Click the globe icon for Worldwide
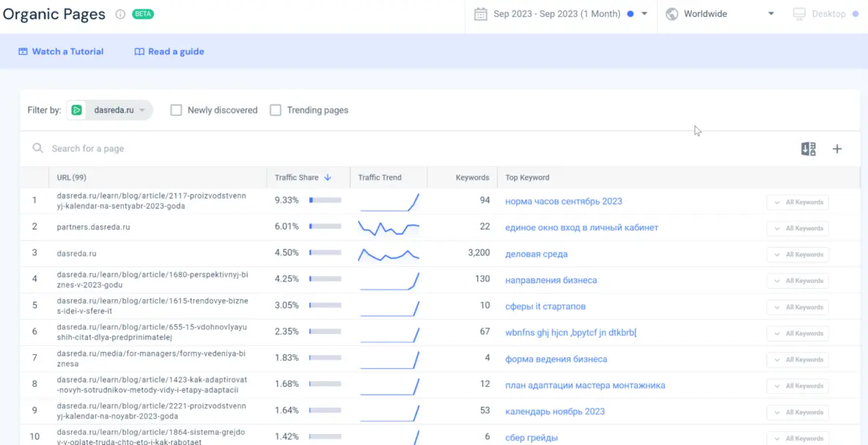 (x=672, y=14)
